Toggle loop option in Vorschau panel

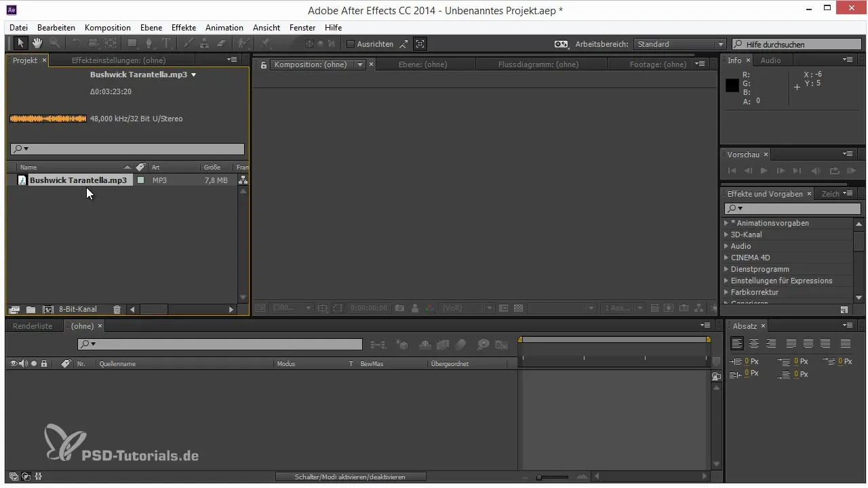point(834,171)
